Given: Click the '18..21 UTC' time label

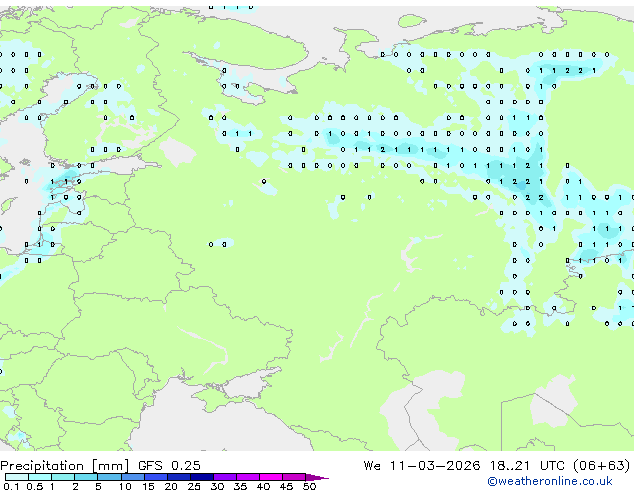Looking at the screenshot, I should 529,466.
